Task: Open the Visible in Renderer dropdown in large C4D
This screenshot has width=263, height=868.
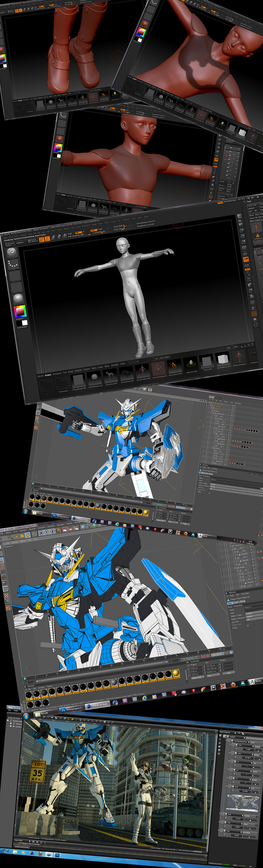Action: click(255, 616)
